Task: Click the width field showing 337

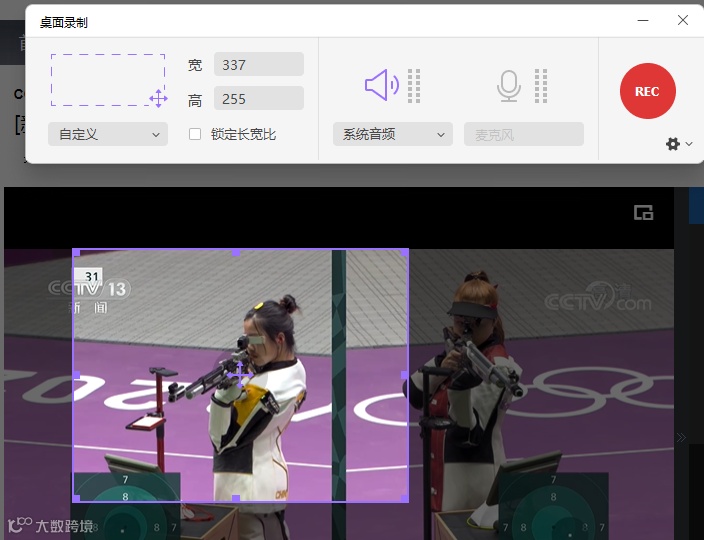Action: click(259, 64)
